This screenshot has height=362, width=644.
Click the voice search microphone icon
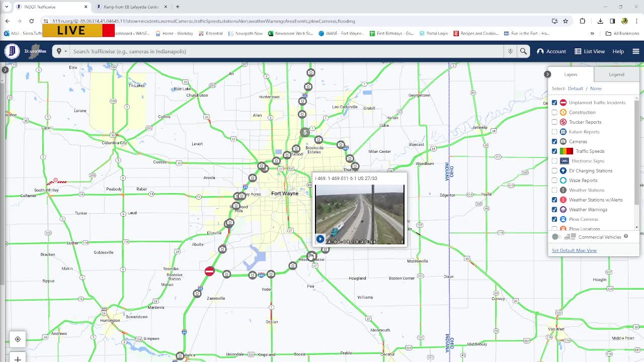(x=510, y=51)
